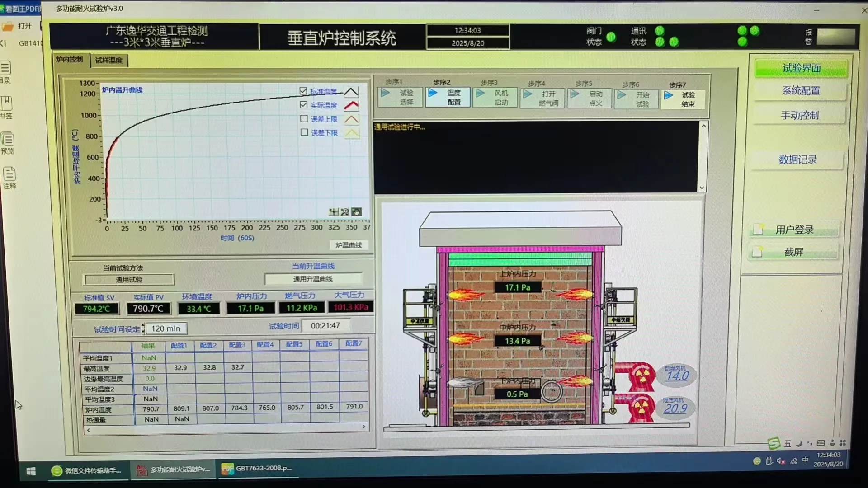Screen dimensions: 868x488
Task: Click the 系统配置 button
Action: (801, 91)
